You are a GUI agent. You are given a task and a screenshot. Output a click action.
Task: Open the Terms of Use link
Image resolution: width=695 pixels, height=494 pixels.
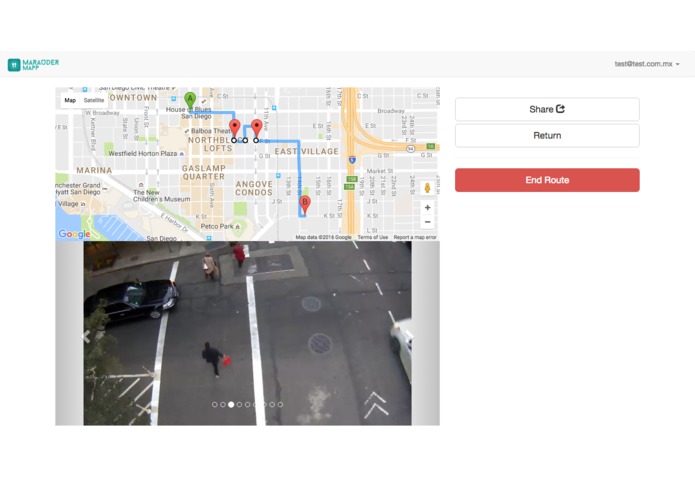point(372,237)
